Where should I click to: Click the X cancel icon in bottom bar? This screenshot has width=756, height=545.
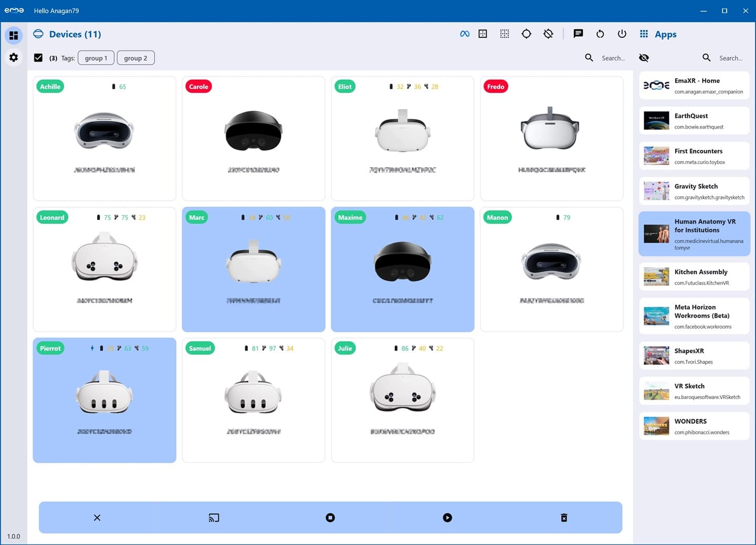click(97, 518)
